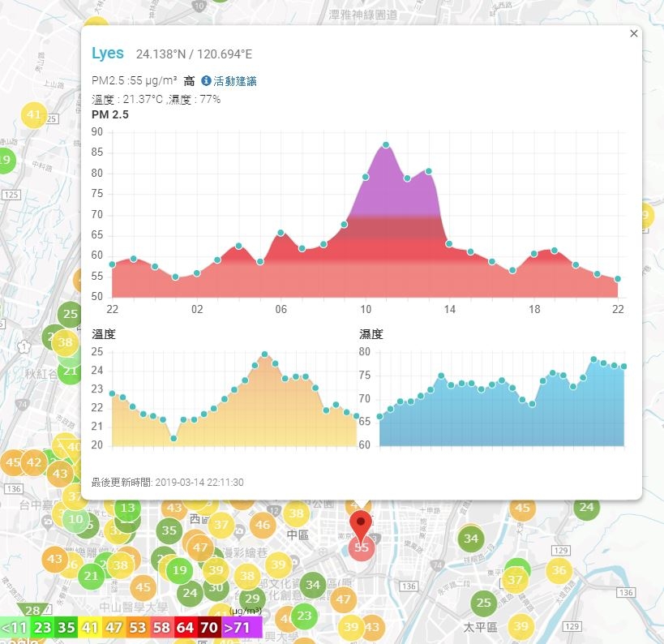The width and height of the screenshot is (664, 644).
Task: Click the PM2.5 peak point at 87
Action: tap(386, 145)
